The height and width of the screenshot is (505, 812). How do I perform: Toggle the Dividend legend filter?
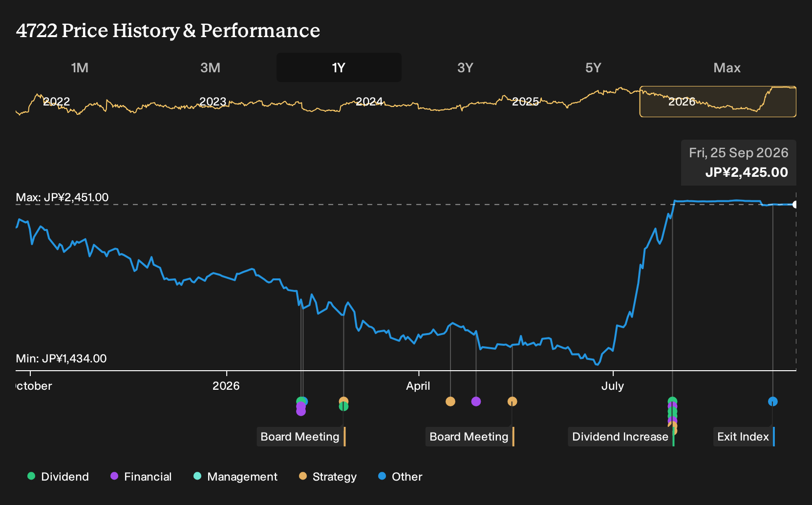click(58, 477)
